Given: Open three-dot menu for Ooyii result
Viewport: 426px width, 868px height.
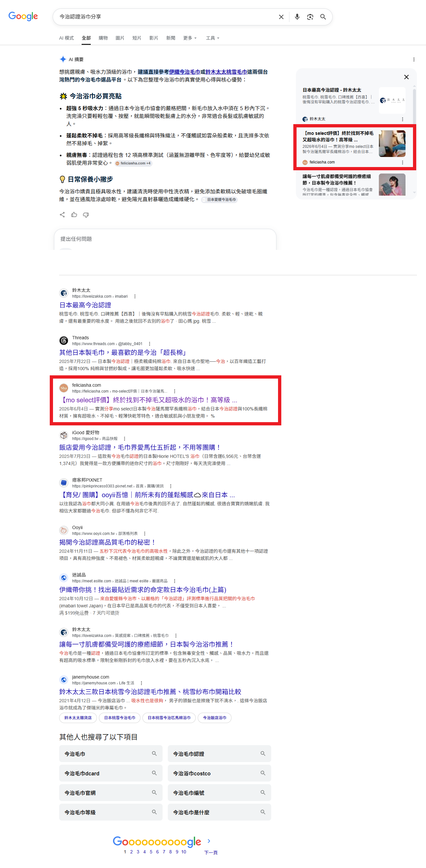Looking at the screenshot, I should click(x=145, y=534).
